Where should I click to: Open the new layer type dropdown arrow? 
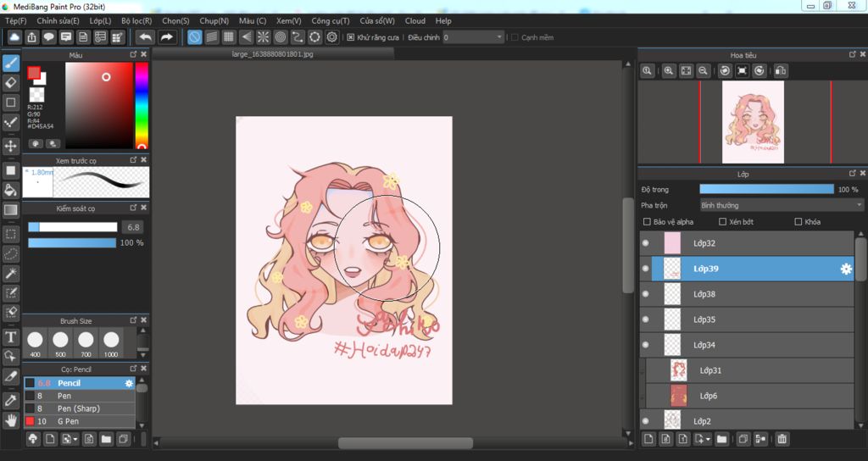coord(708,440)
